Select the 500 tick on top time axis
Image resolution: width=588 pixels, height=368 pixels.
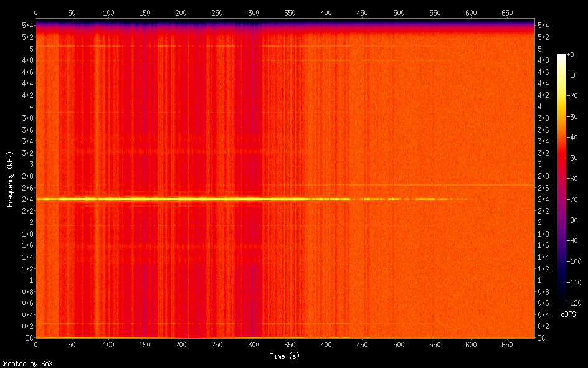pos(399,12)
